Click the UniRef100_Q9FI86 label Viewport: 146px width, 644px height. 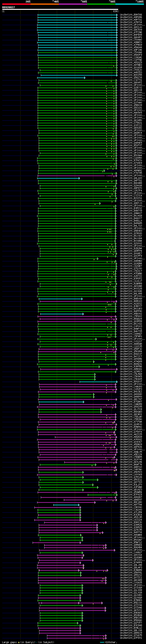tap(131, 50)
